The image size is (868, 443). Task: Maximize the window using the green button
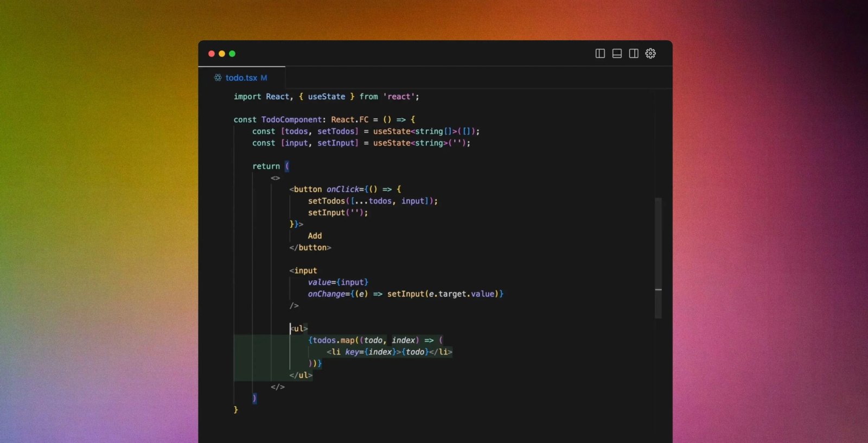coord(232,54)
